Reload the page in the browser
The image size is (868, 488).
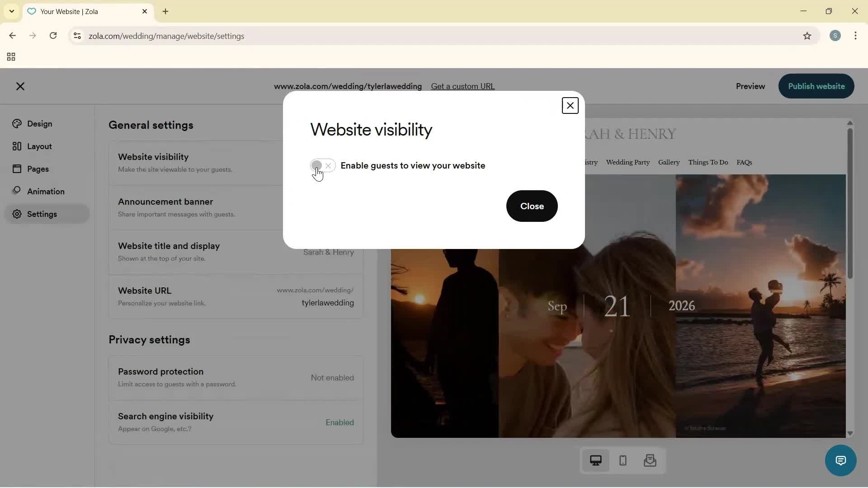(x=53, y=36)
